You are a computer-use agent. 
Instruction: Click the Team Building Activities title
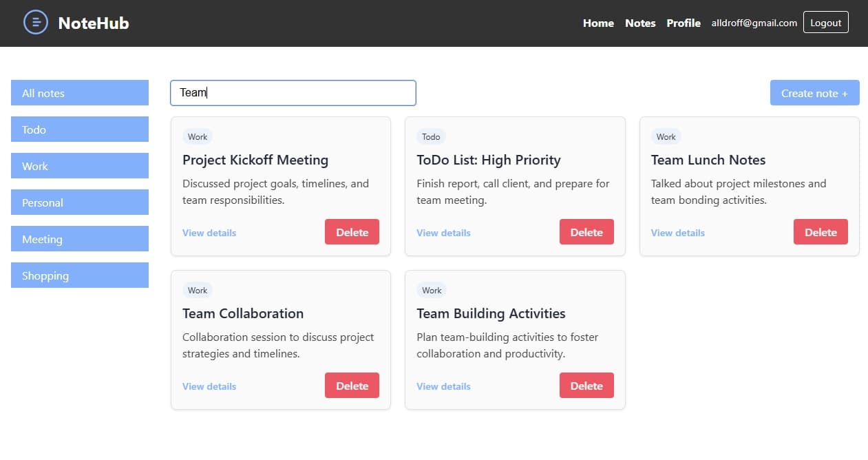(491, 313)
